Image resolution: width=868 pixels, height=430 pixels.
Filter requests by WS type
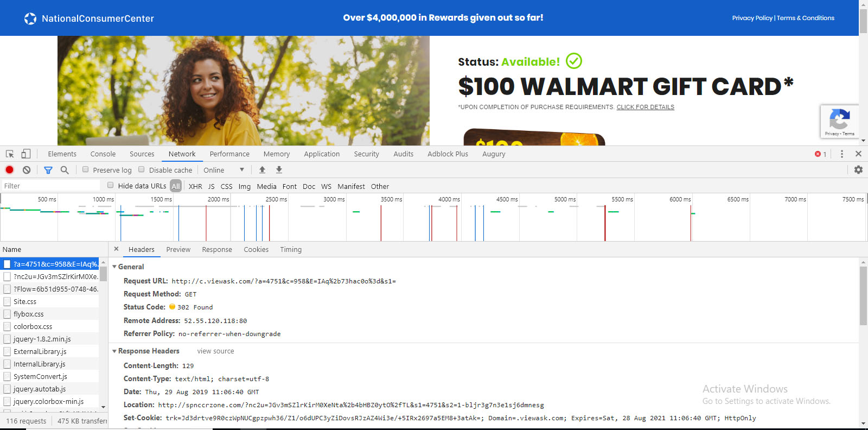tap(326, 186)
